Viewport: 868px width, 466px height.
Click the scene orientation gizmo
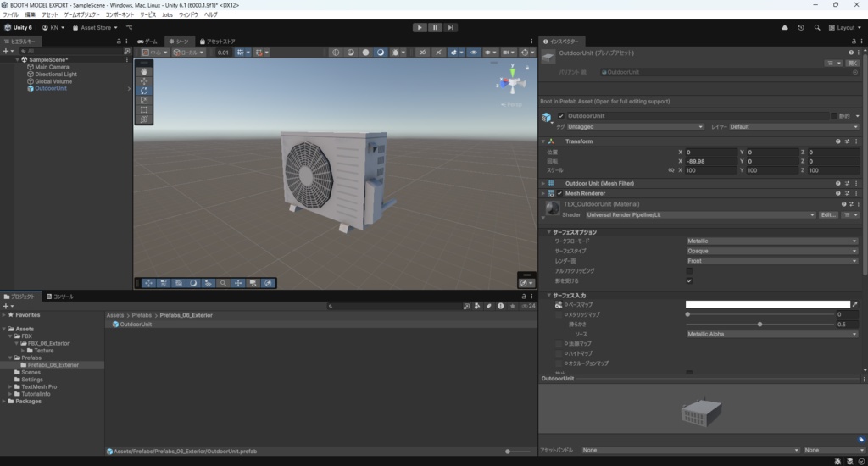512,82
